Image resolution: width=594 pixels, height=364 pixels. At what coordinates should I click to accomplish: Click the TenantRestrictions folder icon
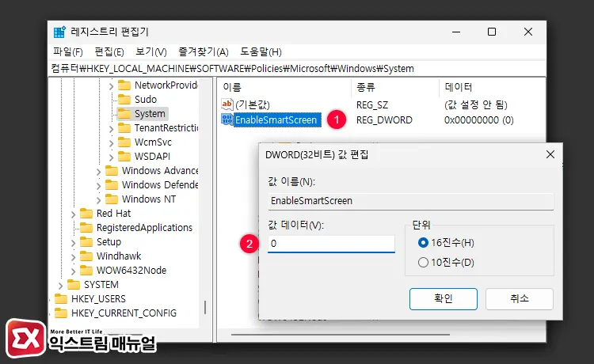124,128
